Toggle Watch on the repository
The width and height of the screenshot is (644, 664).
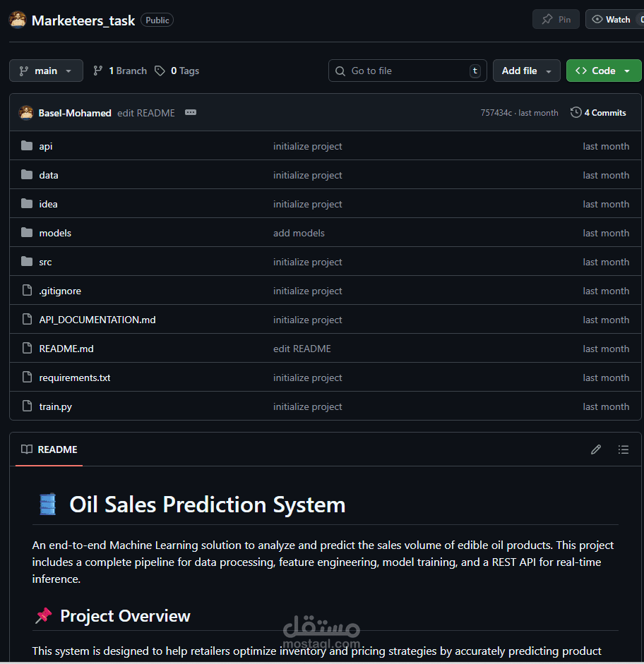tap(612, 20)
